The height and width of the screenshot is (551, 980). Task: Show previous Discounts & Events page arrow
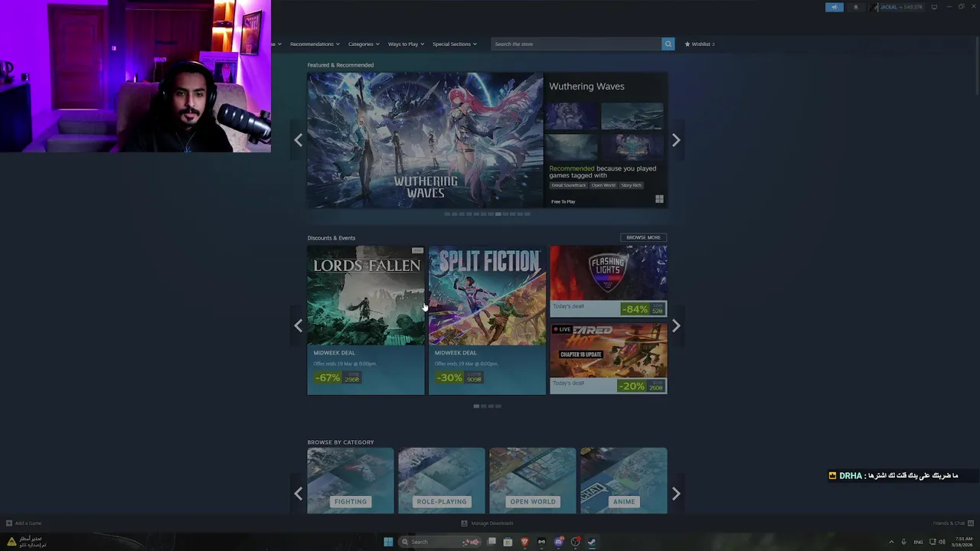point(298,325)
